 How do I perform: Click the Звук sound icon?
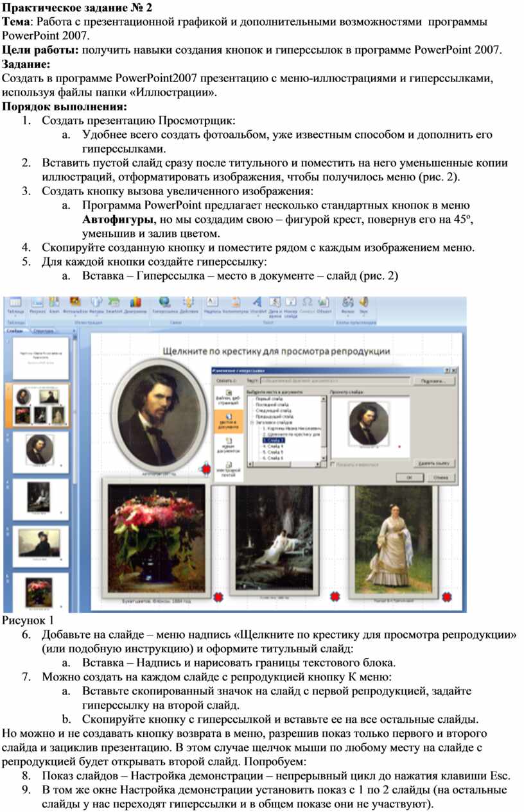364,306
